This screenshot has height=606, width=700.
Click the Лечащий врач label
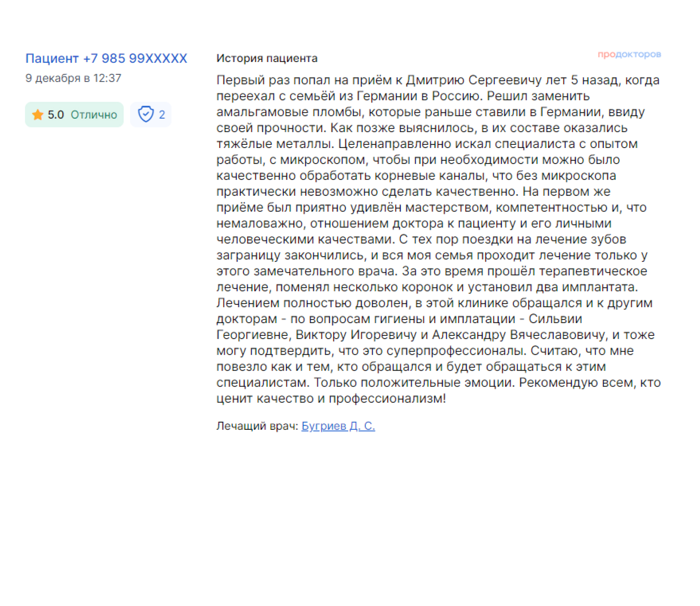pos(257,426)
